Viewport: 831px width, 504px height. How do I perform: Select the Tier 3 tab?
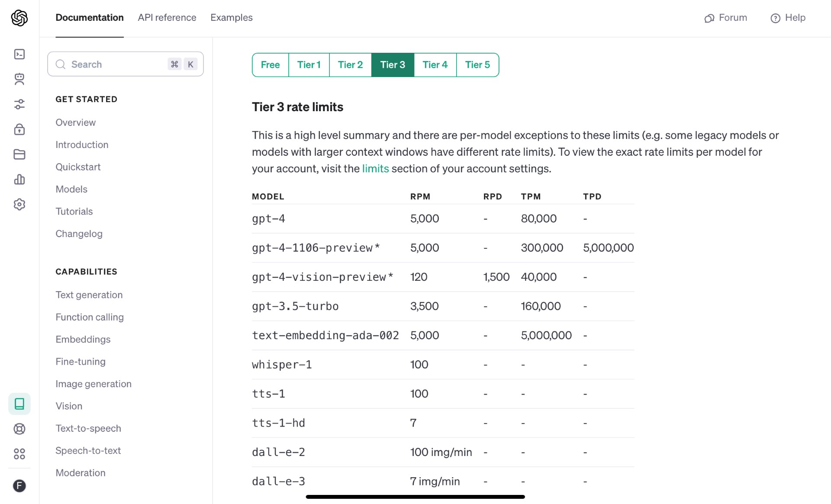(x=393, y=65)
